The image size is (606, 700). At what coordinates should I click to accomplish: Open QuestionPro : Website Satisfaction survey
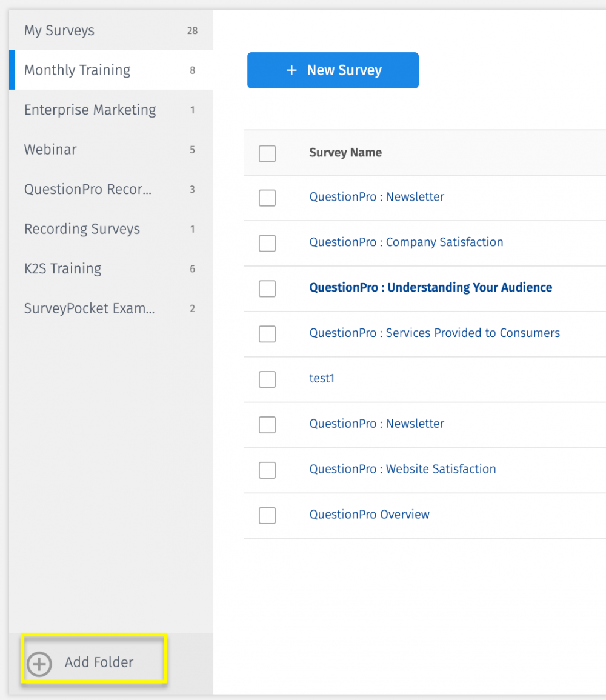click(402, 469)
